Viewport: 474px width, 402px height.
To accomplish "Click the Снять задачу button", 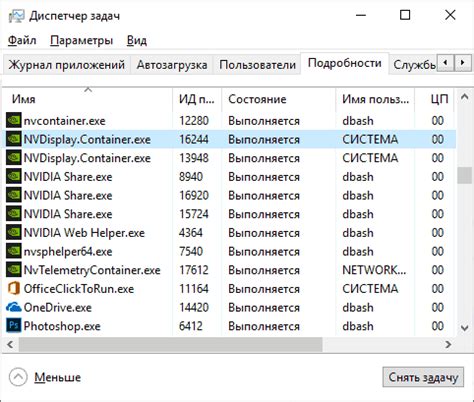I will tap(423, 377).
